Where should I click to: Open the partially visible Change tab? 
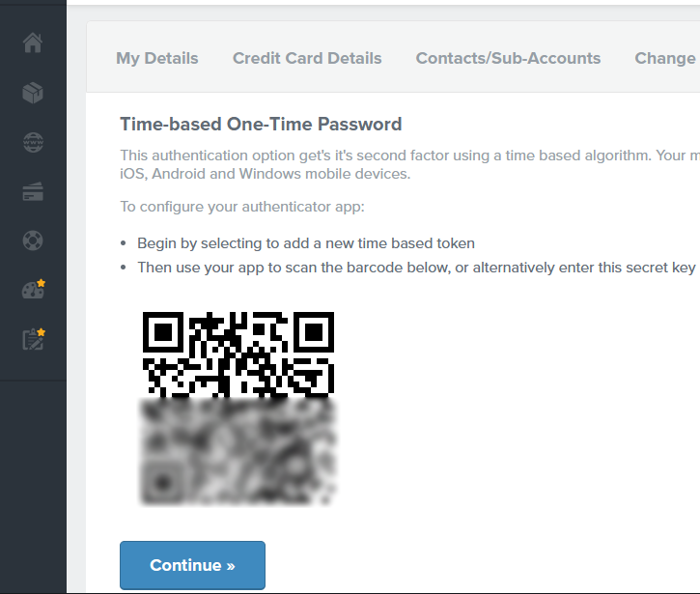tap(665, 58)
